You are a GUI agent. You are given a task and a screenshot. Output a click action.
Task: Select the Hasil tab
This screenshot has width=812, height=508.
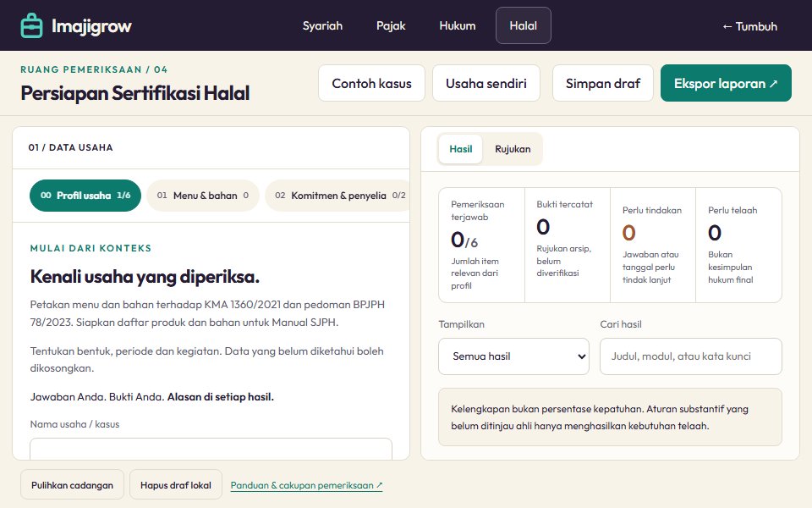click(460, 149)
